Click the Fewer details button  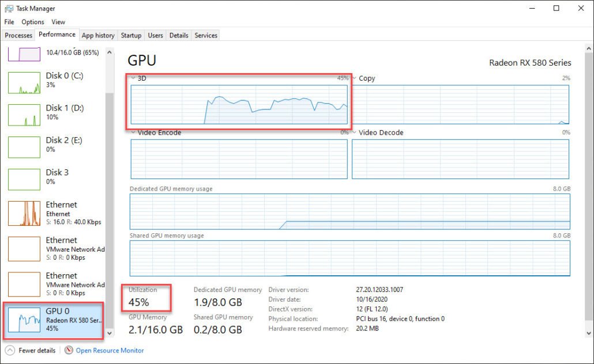[x=37, y=350]
